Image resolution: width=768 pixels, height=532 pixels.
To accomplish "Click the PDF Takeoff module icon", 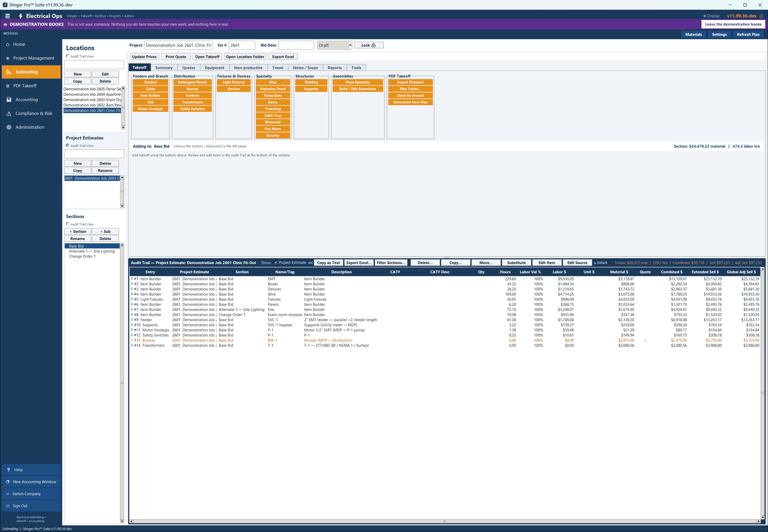I will coord(8,86).
